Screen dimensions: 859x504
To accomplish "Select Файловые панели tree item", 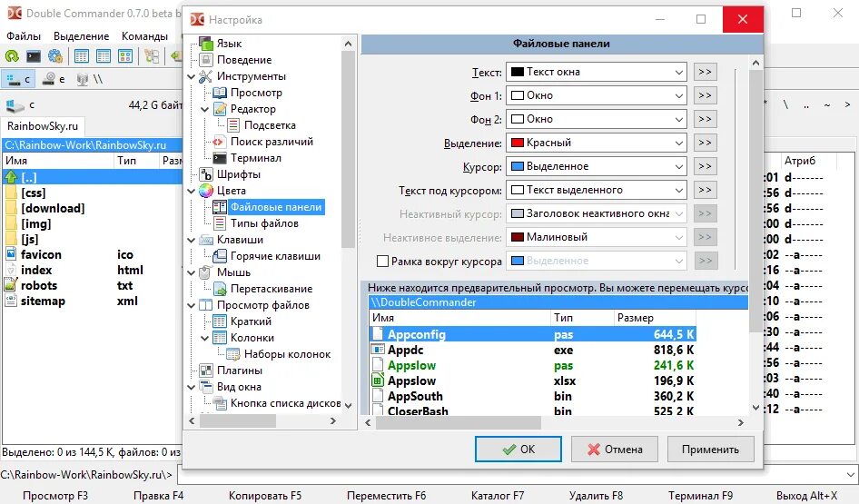I will (276, 207).
